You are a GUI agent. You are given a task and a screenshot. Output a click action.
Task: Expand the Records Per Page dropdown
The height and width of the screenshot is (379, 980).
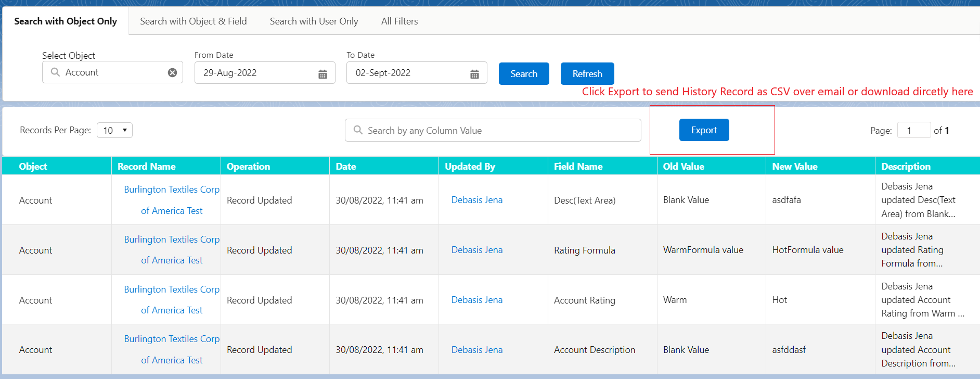click(114, 130)
